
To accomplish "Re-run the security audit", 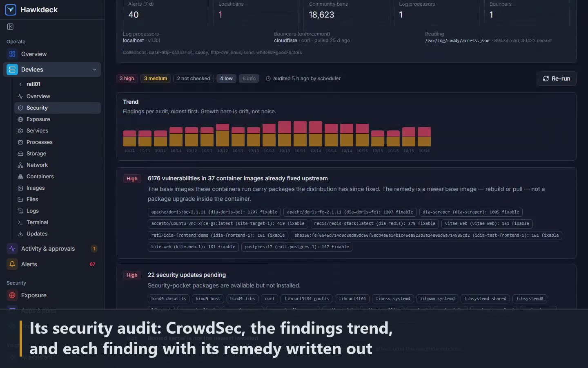I will coord(556,79).
